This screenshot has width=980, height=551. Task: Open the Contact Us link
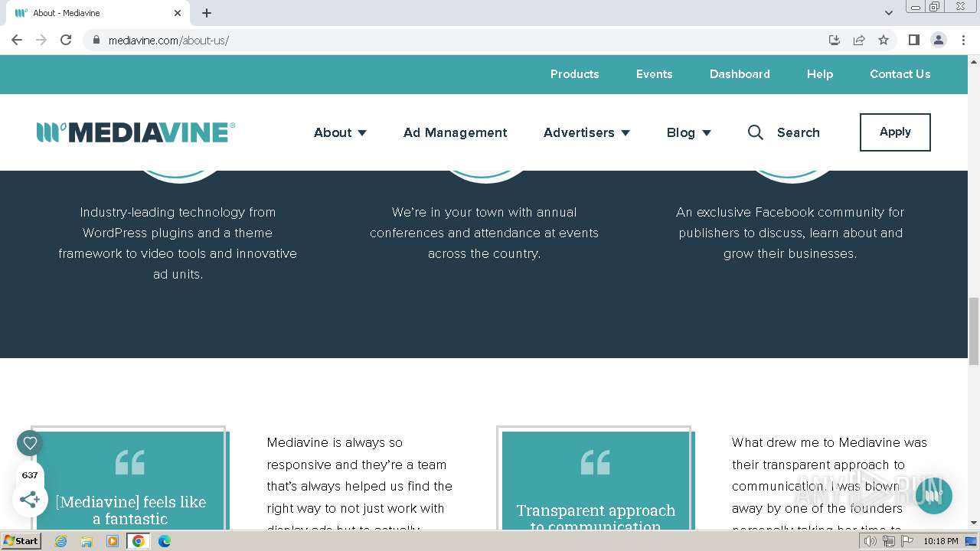[900, 74]
